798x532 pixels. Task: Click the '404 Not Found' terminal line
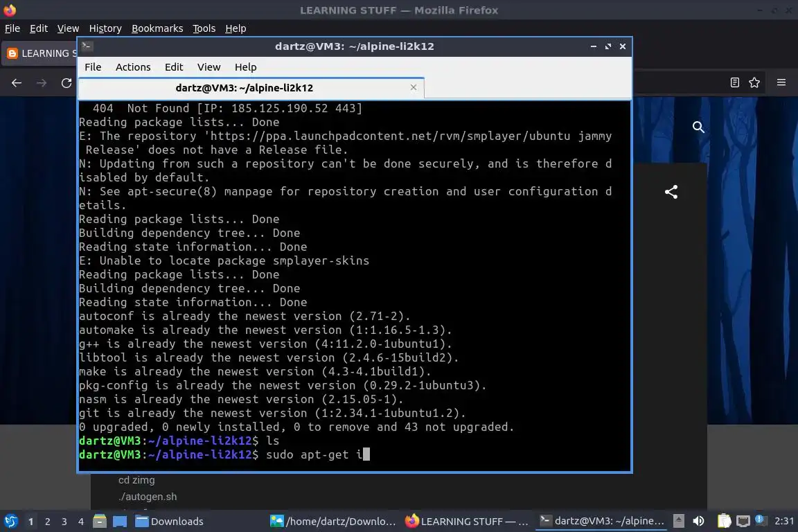click(227, 108)
